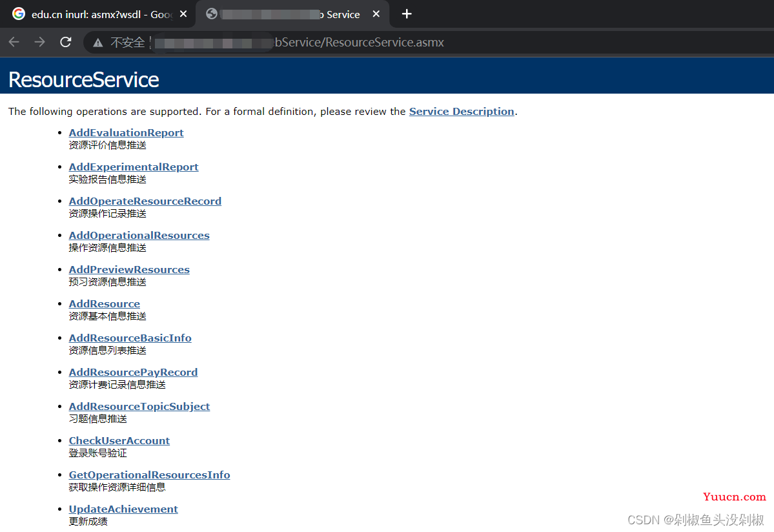Open the AddOperateResourceRecord operation
The image size is (774, 532).
tap(145, 201)
